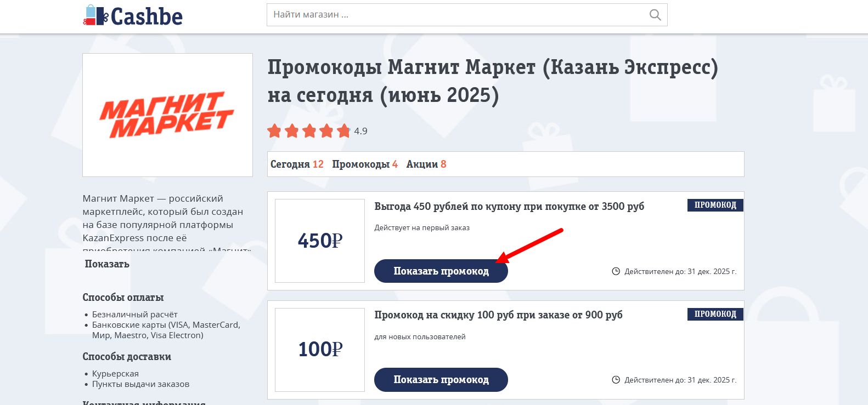This screenshot has width=868, height=405.
Task: Click the 'Действует на первый заказ' text
Action: point(422,228)
